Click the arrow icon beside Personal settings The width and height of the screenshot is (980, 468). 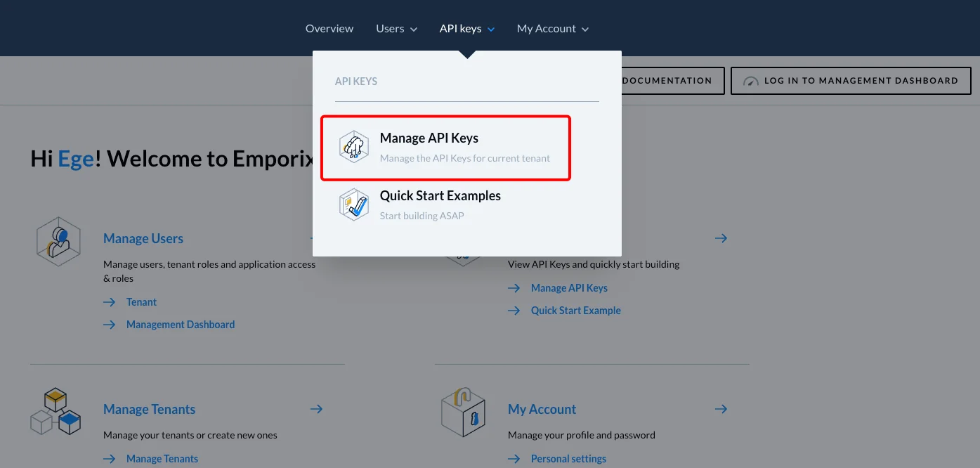(x=514, y=459)
